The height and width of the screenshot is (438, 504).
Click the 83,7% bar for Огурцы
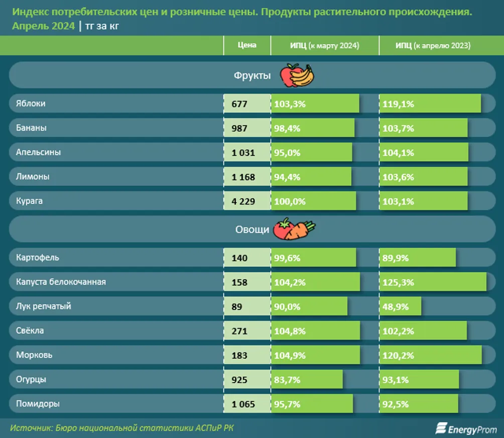pyautogui.click(x=307, y=380)
